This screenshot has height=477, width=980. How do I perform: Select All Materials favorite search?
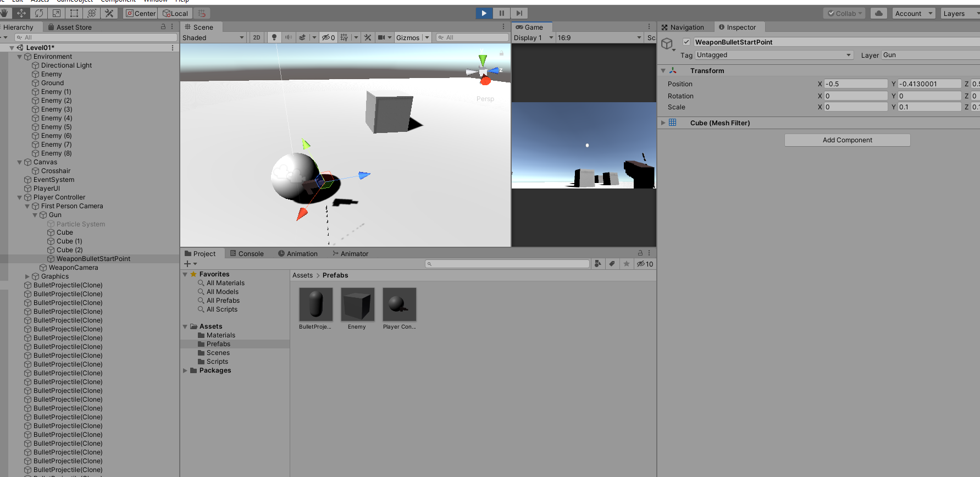coord(225,283)
